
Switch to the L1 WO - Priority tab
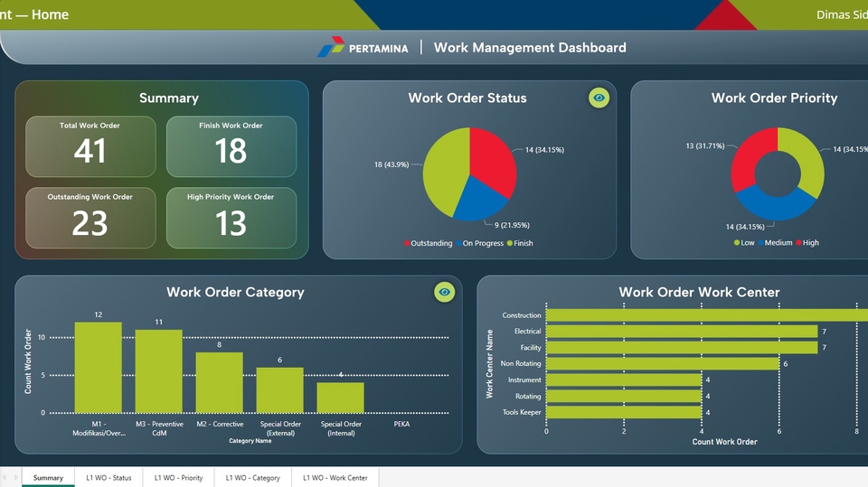point(178,478)
